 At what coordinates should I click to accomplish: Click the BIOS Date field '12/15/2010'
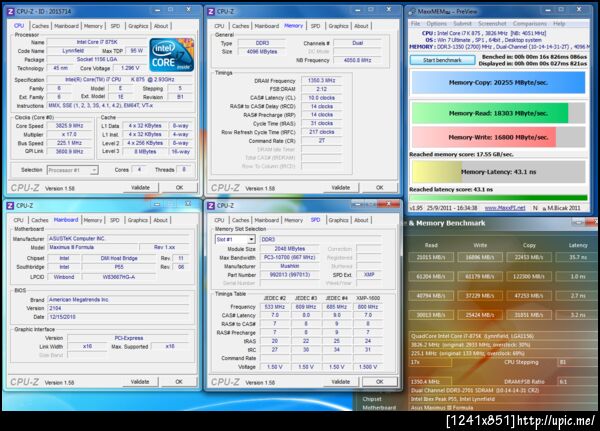[119, 317]
